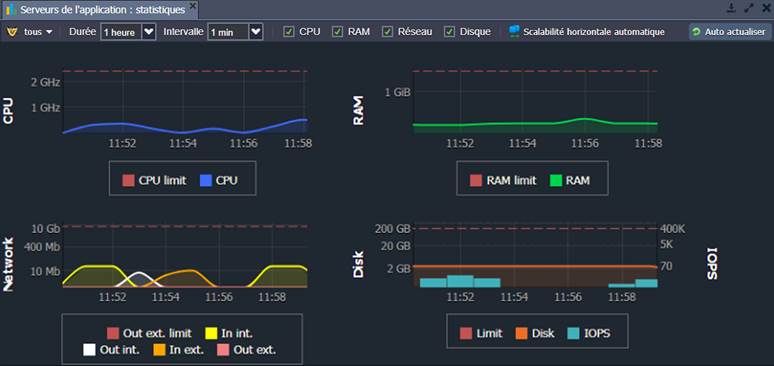
Task: Toggle the RAM checkbox
Action: [337, 32]
